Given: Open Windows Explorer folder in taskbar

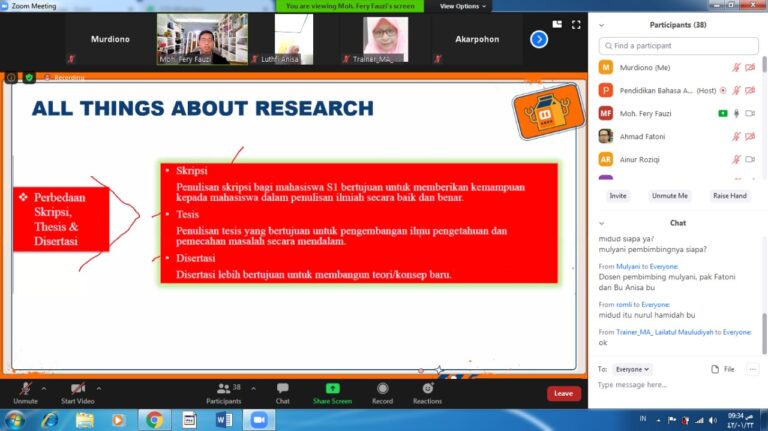Looking at the screenshot, I should click(85, 420).
